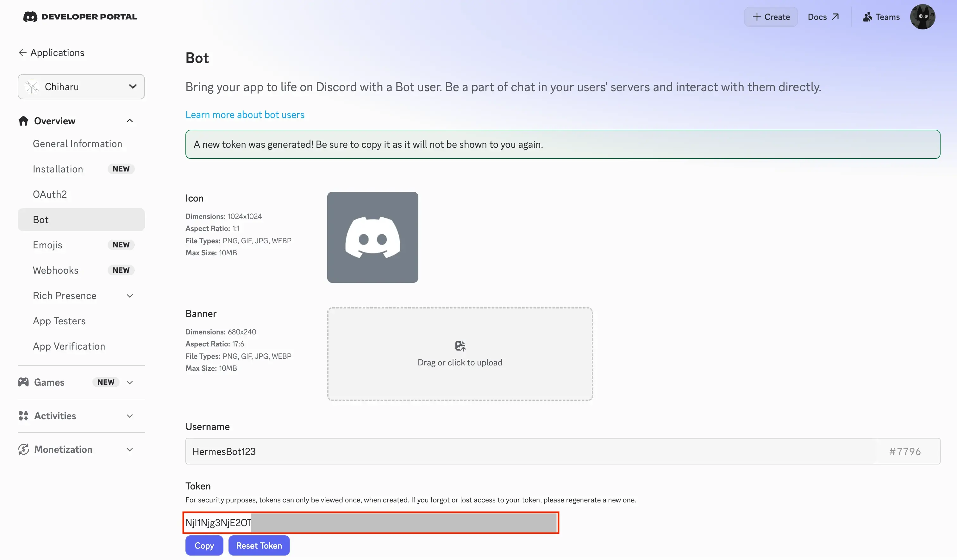Click the bot token value text
Screen dimensions: 957x560
click(219, 523)
